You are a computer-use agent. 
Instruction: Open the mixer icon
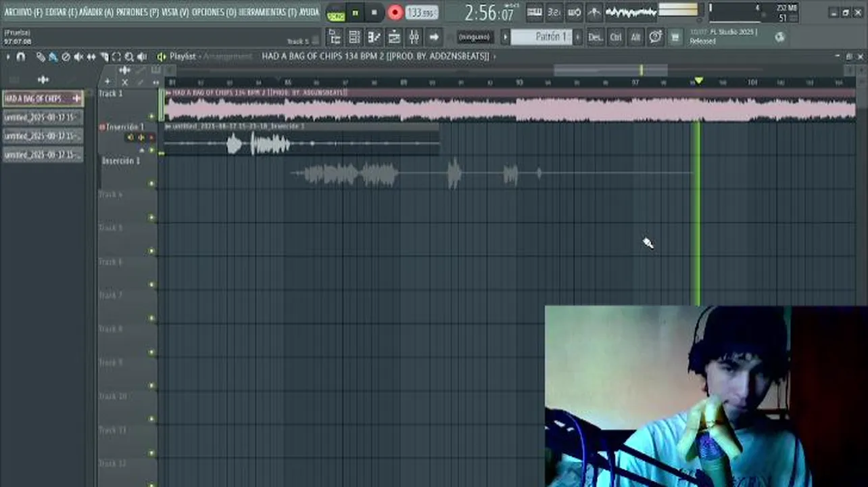414,37
